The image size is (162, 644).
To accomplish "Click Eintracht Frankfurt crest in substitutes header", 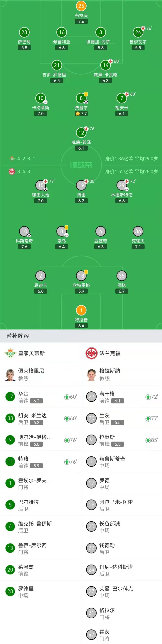I will tap(91, 353).
